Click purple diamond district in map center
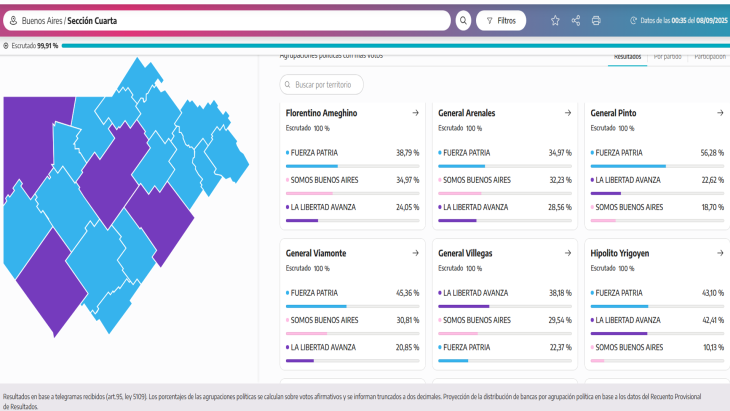 point(114,175)
